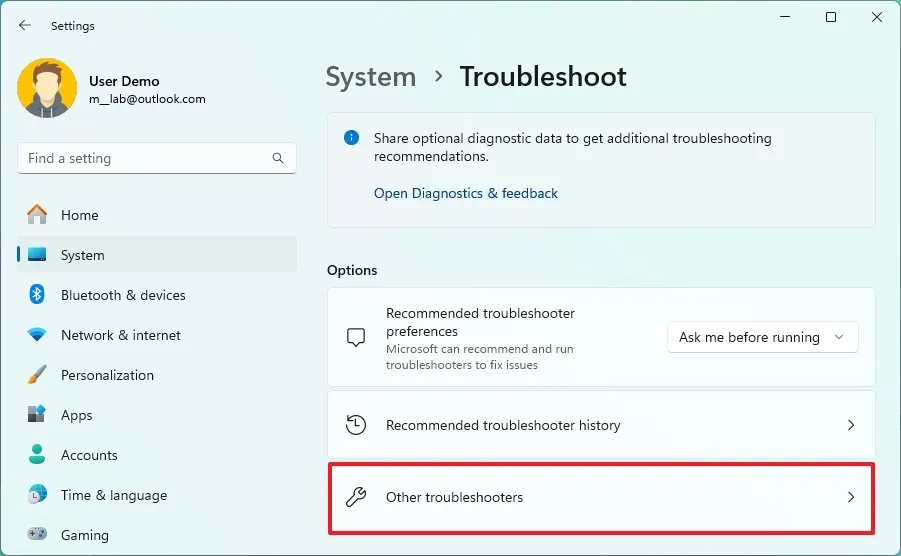
Task: Open Time & language settings label
Action: click(x=114, y=495)
